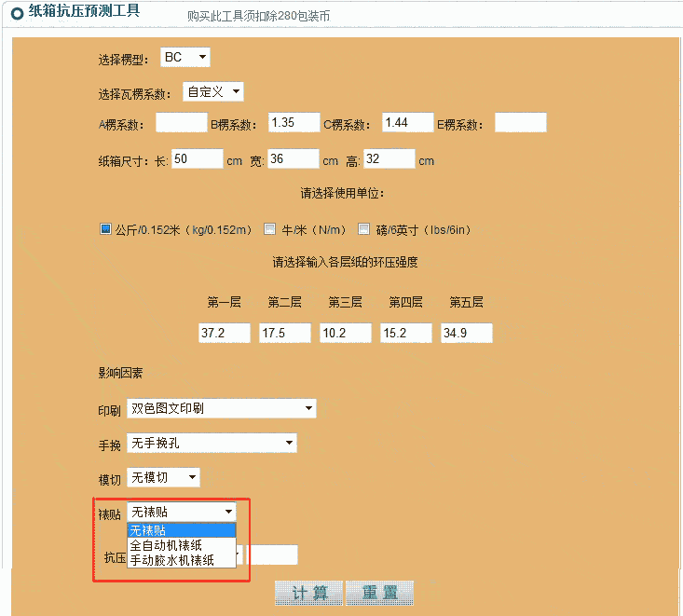
Task: Select the 第一层 field with 37.2
Action: tap(225, 333)
